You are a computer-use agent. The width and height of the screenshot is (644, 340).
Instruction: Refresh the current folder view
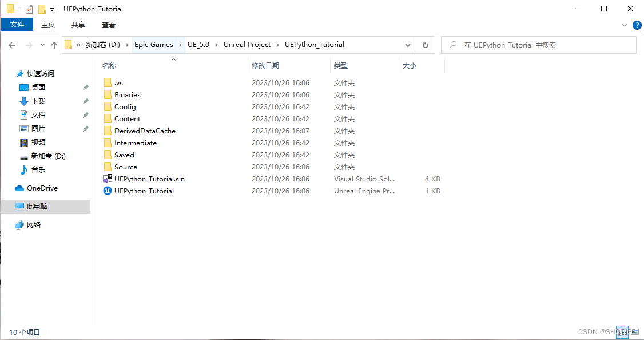coord(426,45)
